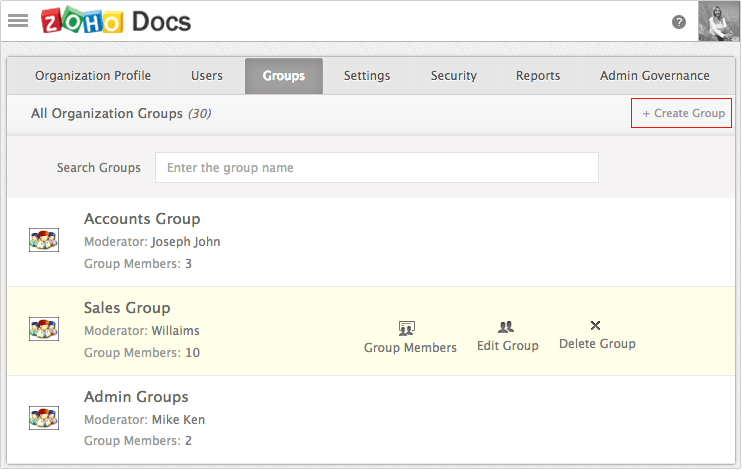Screen dimensions: 742x470
Task: View Group Members of Sales Group
Action: [x=410, y=337]
